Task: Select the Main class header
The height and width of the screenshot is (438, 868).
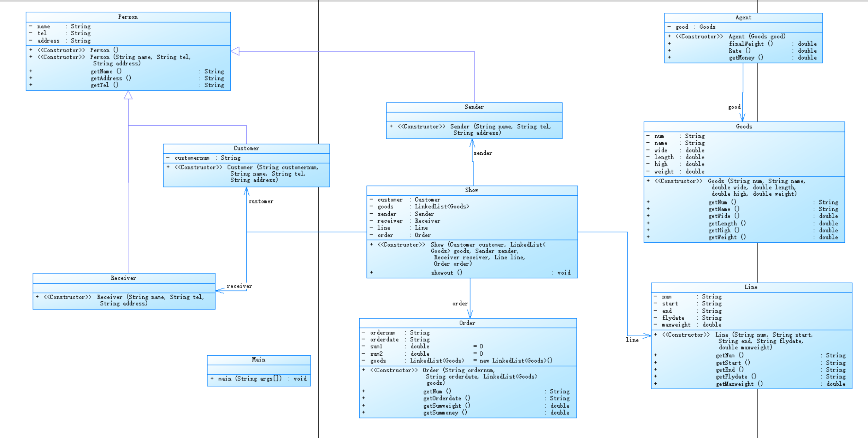Action: pos(258,360)
